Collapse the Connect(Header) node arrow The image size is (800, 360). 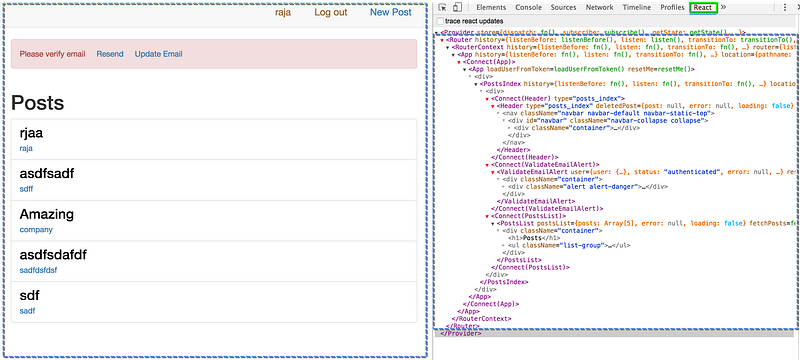(487, 99)
